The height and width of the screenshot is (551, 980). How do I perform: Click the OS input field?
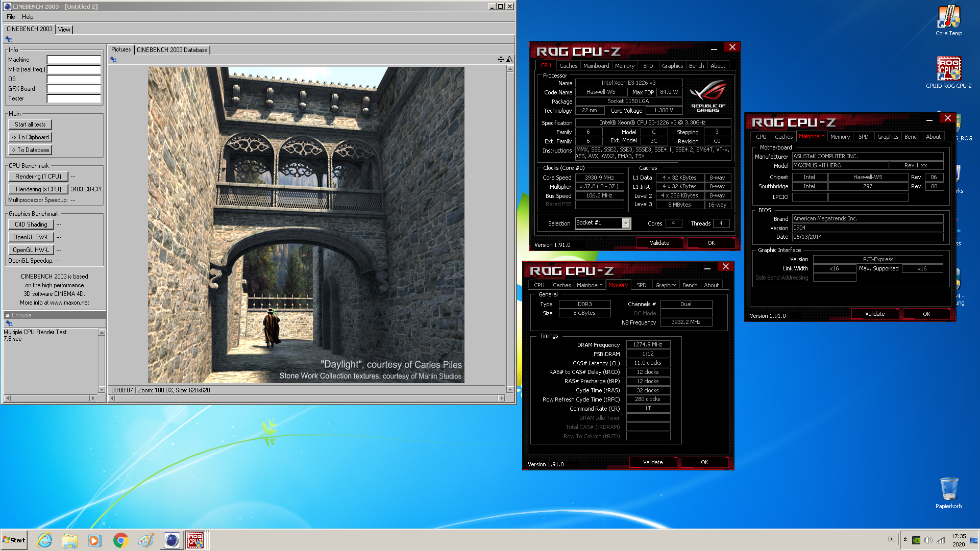click(x=74, y=79)
